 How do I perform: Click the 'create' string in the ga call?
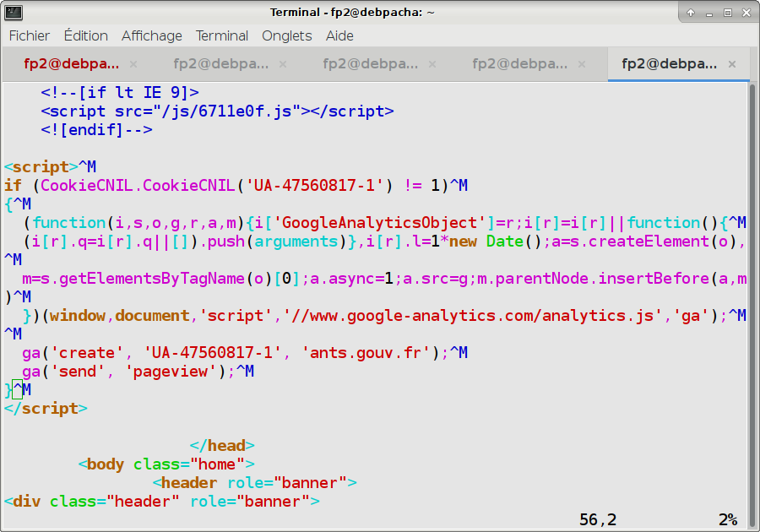[86, 353]
